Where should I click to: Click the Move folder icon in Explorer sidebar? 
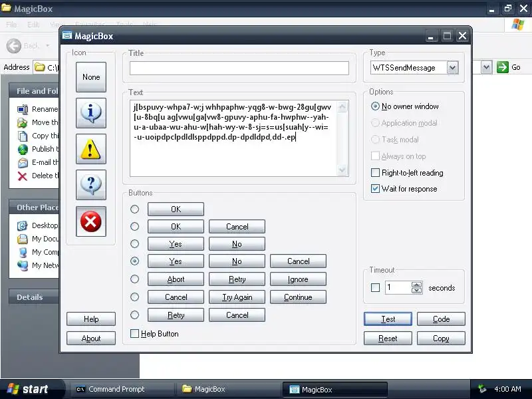coord(23,122)
